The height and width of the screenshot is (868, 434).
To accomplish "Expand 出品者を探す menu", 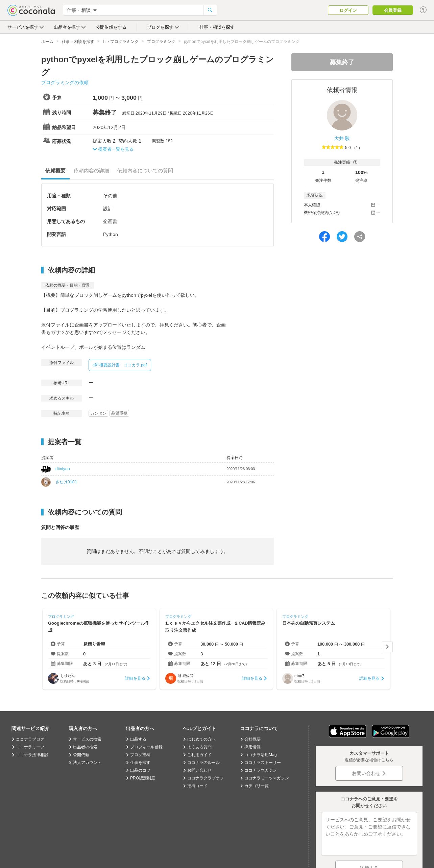I will (69, 27).
